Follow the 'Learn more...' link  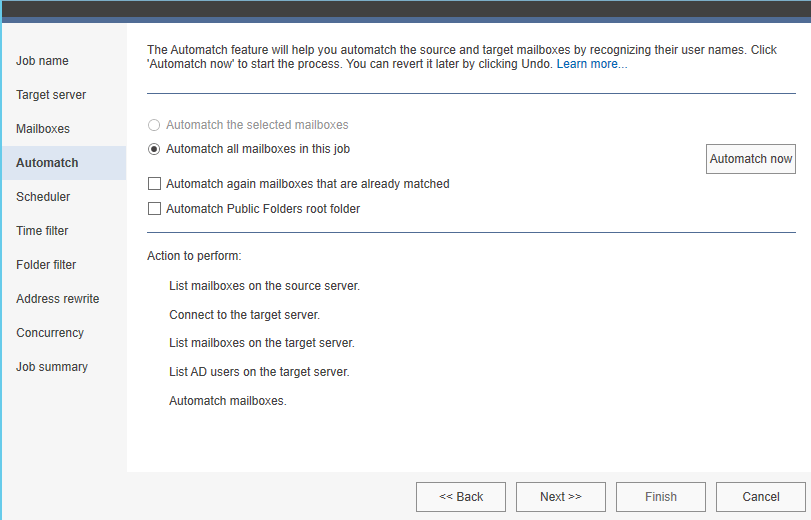(592, 64)
